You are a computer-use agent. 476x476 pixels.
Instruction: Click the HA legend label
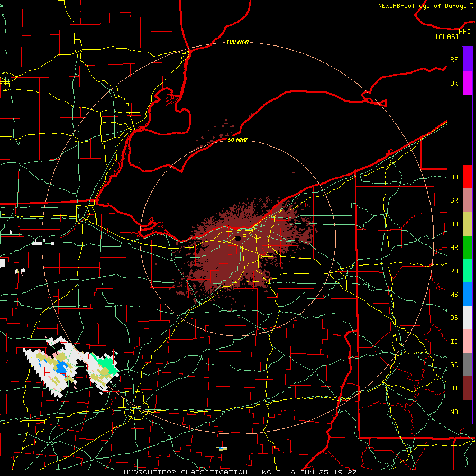click(x=454, y=177)
